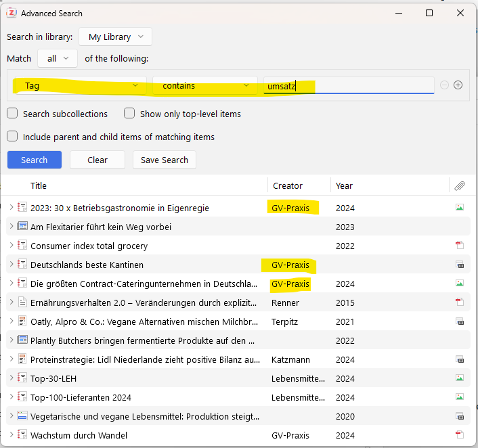Tick Show only top-level items checkbox

tap(129, 114)
